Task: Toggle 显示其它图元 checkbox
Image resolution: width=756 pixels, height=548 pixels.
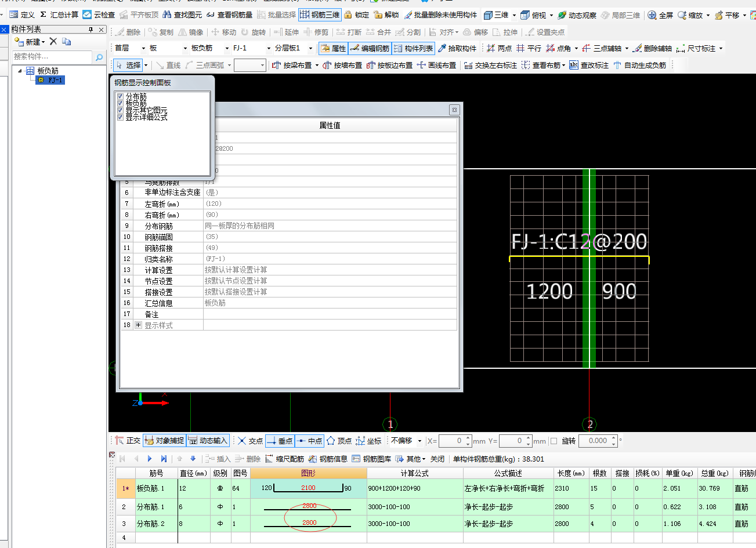Action: point(120,110)
